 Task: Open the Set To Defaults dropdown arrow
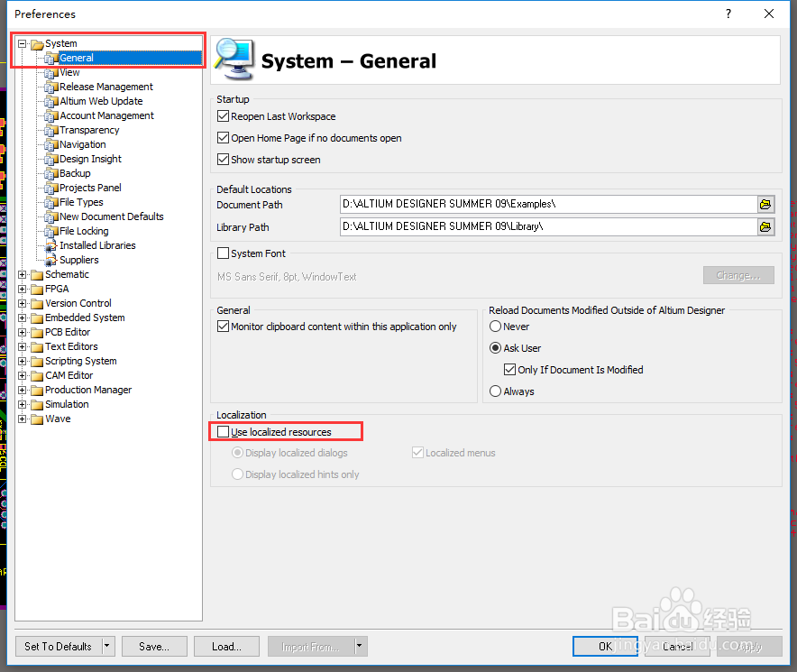point(108,646)
